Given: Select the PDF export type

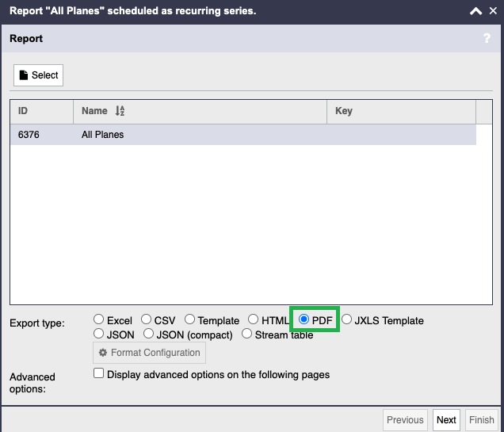Looking at the screenshot, I should (x=304, y=319).
